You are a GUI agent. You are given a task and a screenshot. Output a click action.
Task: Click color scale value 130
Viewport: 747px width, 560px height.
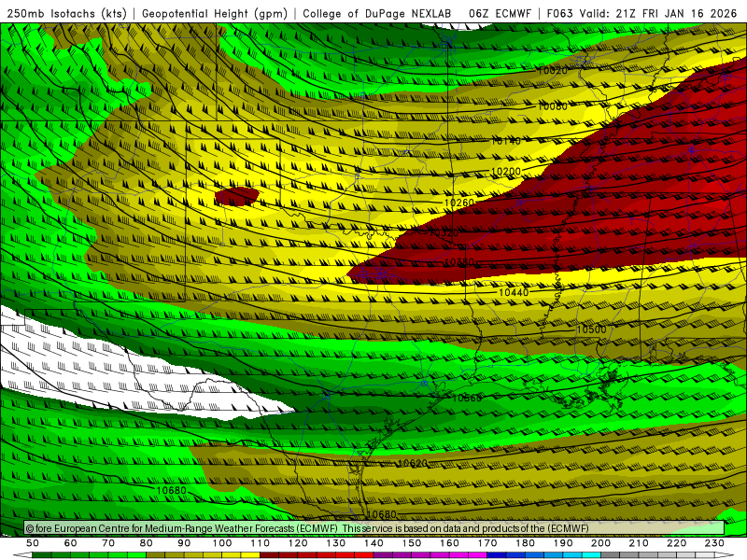[x=336, y=543]
